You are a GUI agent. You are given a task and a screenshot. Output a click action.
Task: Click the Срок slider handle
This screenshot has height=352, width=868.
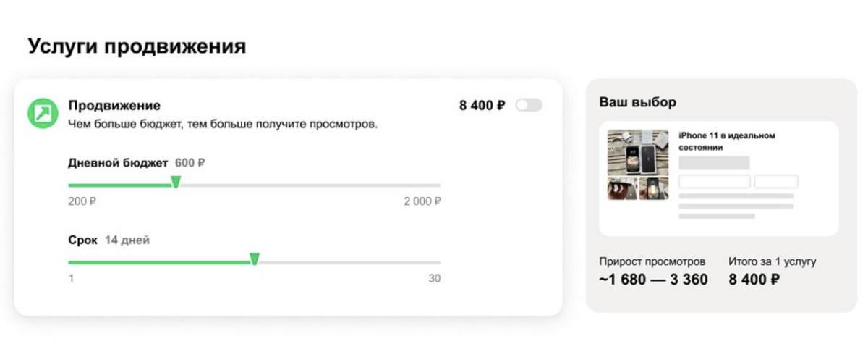pos(255,259)
